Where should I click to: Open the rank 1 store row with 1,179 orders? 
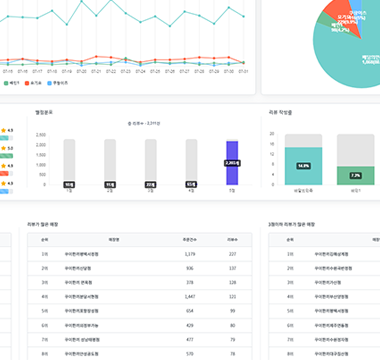point(140,254)
